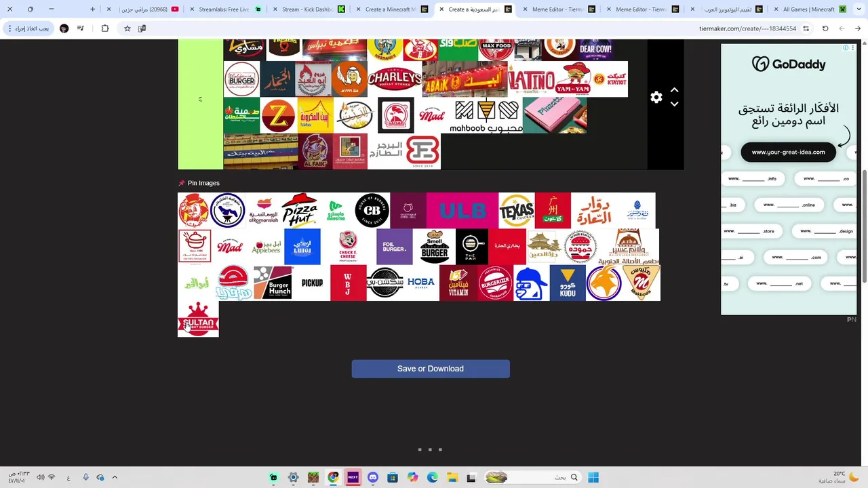The height and width of the screenshot is (488, 868).
Task: Pick the Texas Chicken logo
Action: 517,211
